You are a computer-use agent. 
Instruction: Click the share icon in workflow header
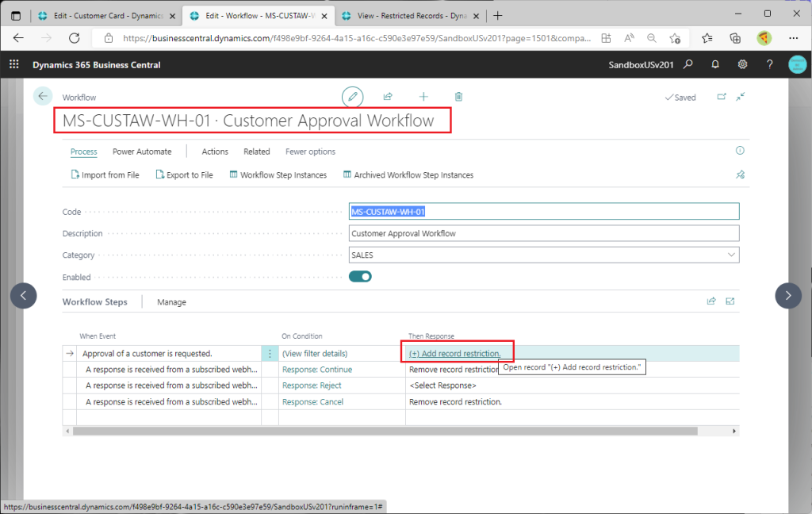[x=388, y=97]
